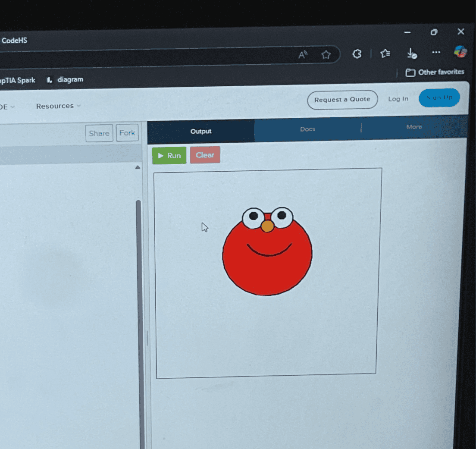This screenshot has width=476, height=449.
Task: Click the Read Aloud icon in address bar
Action: click(x=303, y=55)
